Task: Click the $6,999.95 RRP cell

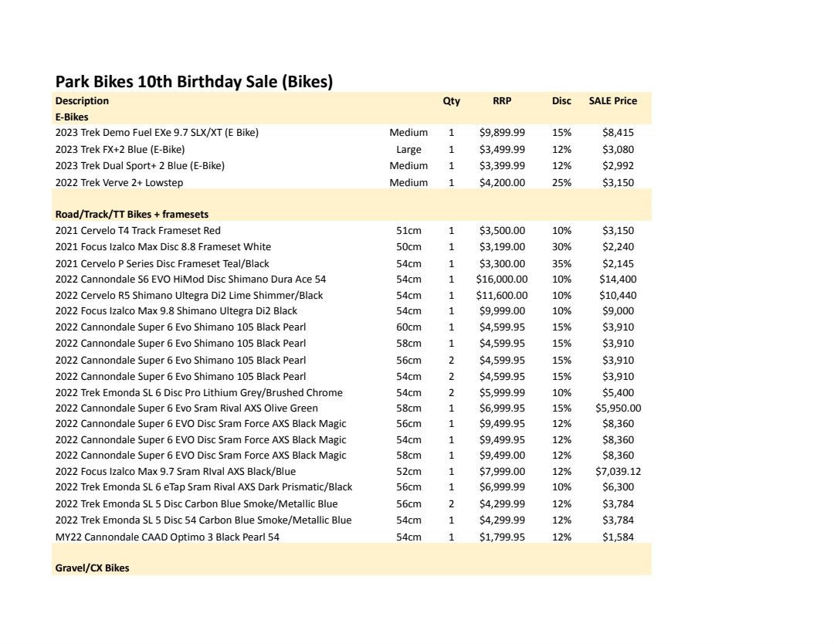Action: tap(502, 408)
